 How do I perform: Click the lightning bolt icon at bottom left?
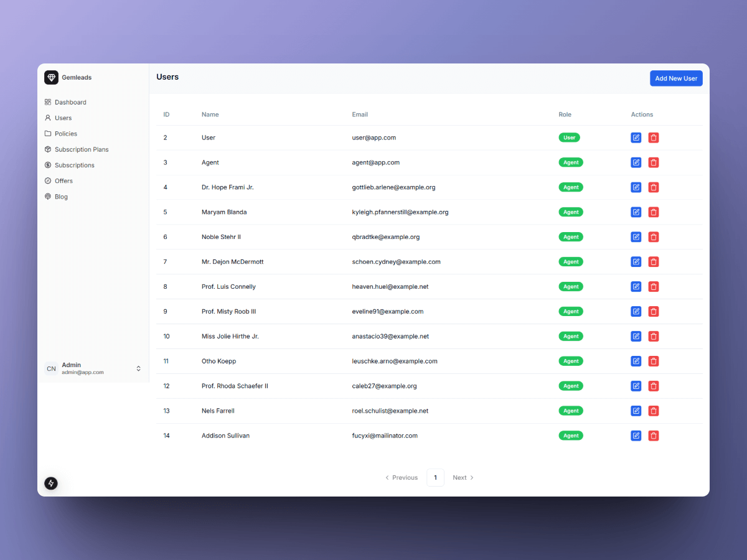(51, 483)
